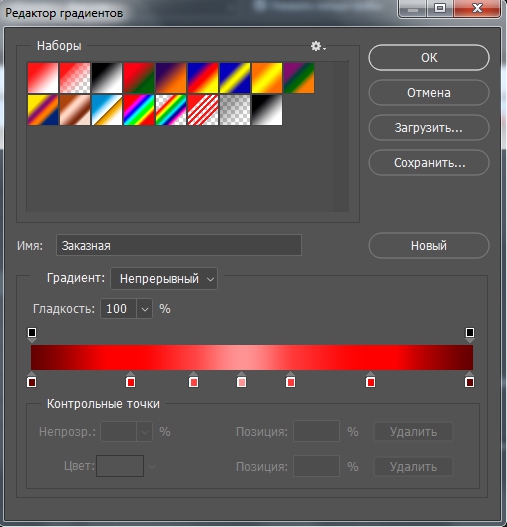Choose the black to white gradient preset in first row
Screen dimensions: 507x527
click(x=107, y=78)
